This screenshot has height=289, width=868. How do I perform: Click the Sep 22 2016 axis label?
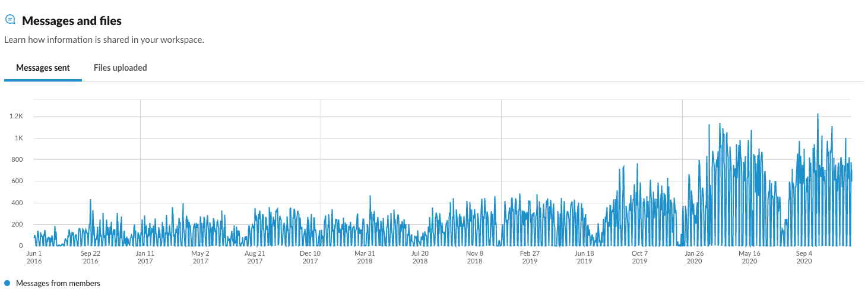pyautogui.click(x=90, y=257)
